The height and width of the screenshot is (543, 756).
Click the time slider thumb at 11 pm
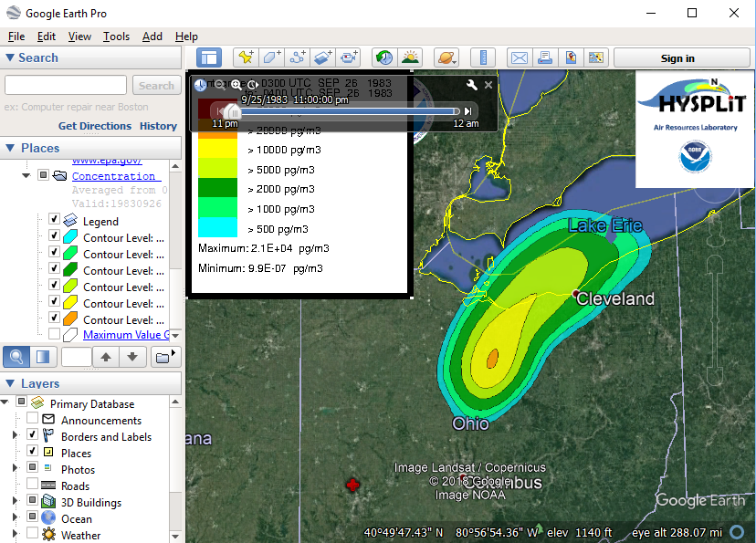pyautogui.click(x=232, y=111)
